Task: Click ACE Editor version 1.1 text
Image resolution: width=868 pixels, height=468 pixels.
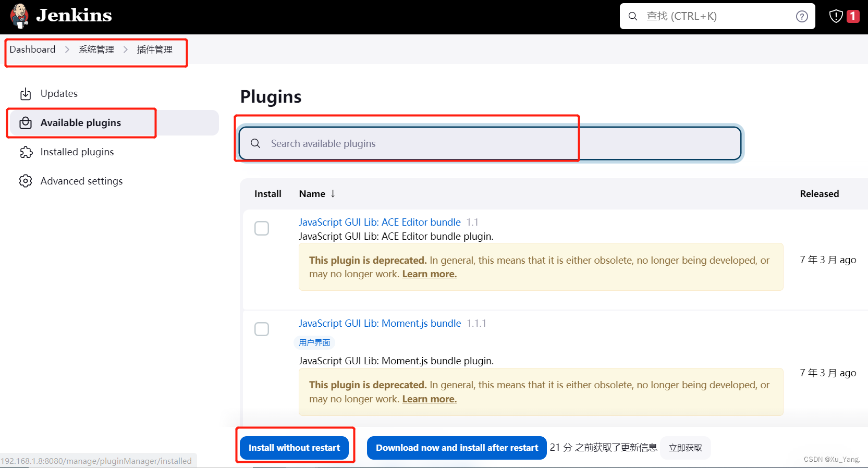Action: (472, 223)
